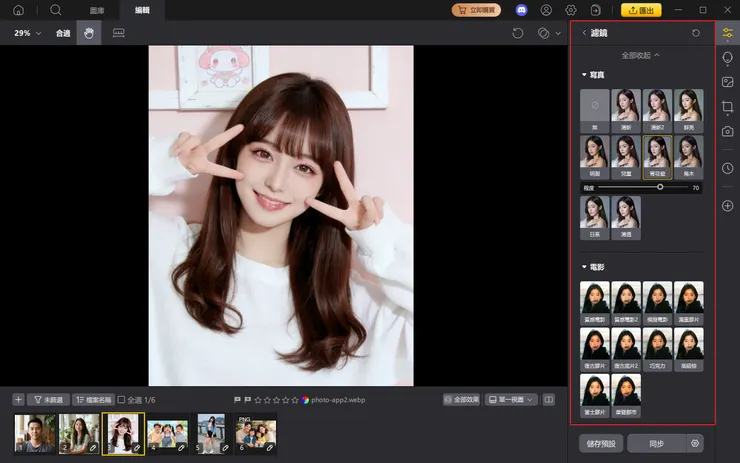
Task: Open the camera sidebar icon
Action: point(727,131)
